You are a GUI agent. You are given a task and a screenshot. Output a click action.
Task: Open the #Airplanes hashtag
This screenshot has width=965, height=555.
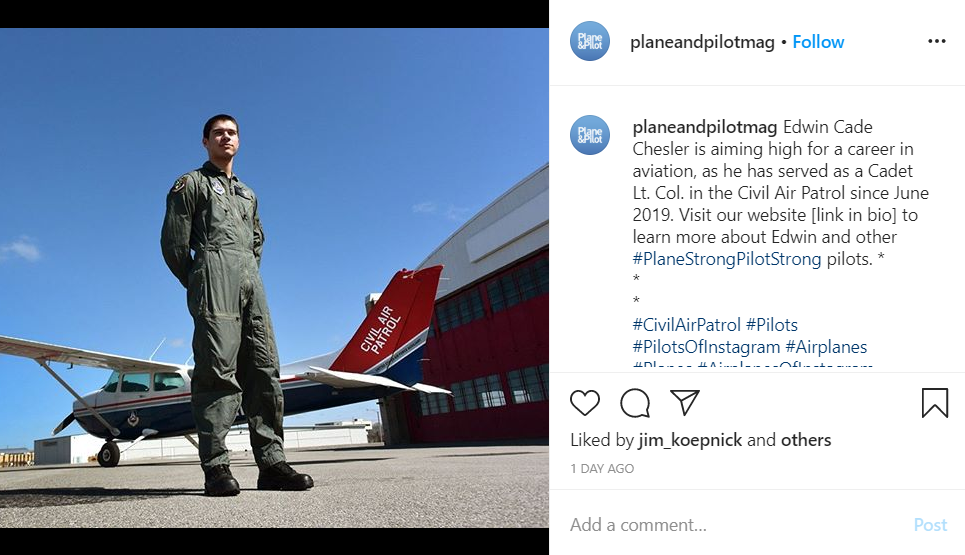point(826,347)
